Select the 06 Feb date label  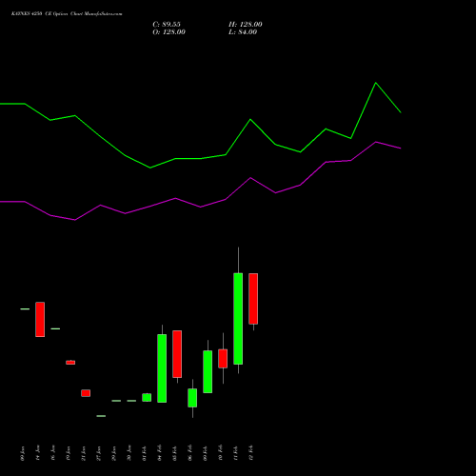tap(190, 453)
